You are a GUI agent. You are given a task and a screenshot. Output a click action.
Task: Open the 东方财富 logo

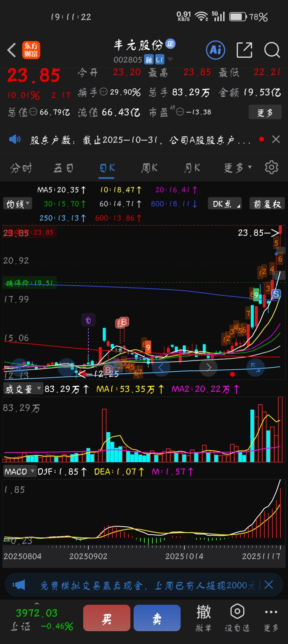click(31, 50)
